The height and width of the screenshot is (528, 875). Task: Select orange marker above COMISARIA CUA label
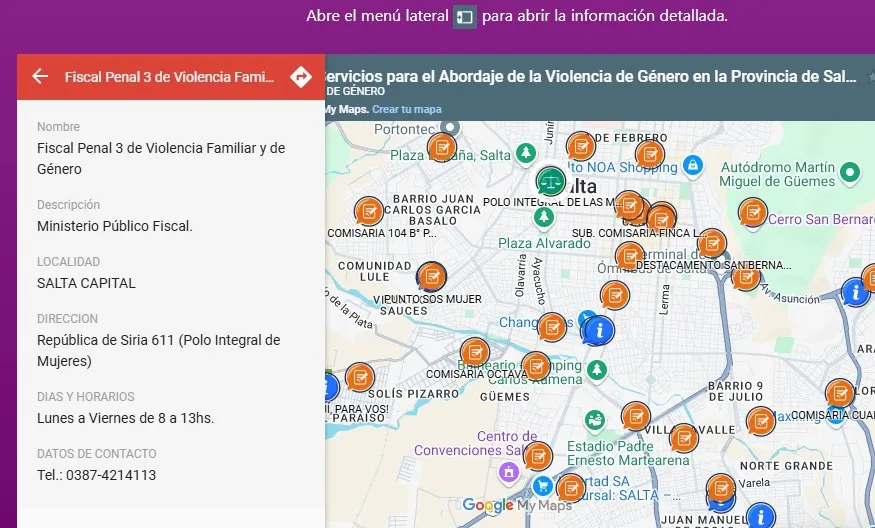pos(840,393)
